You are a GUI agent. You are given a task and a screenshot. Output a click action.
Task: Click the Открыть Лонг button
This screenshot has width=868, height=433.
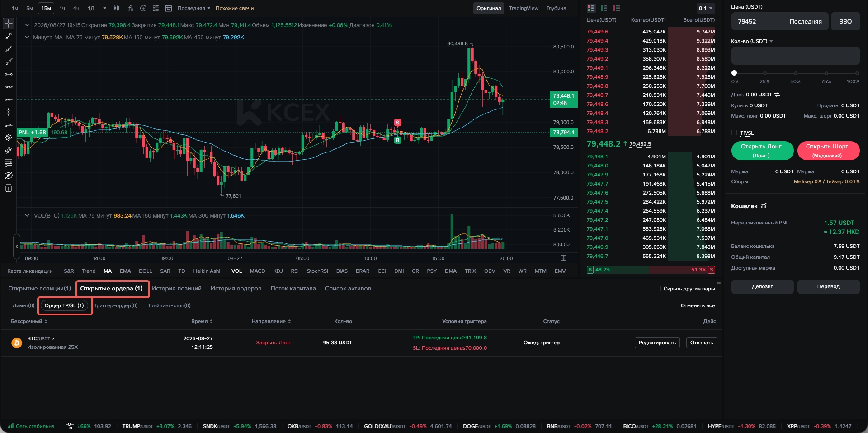(762, 151)
